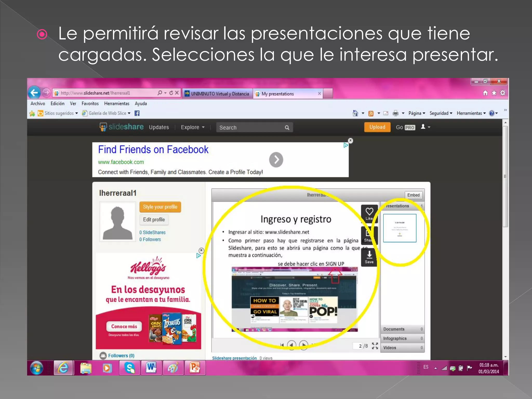Click the search magnifier in SlideShare search

(x=287, y=128)
